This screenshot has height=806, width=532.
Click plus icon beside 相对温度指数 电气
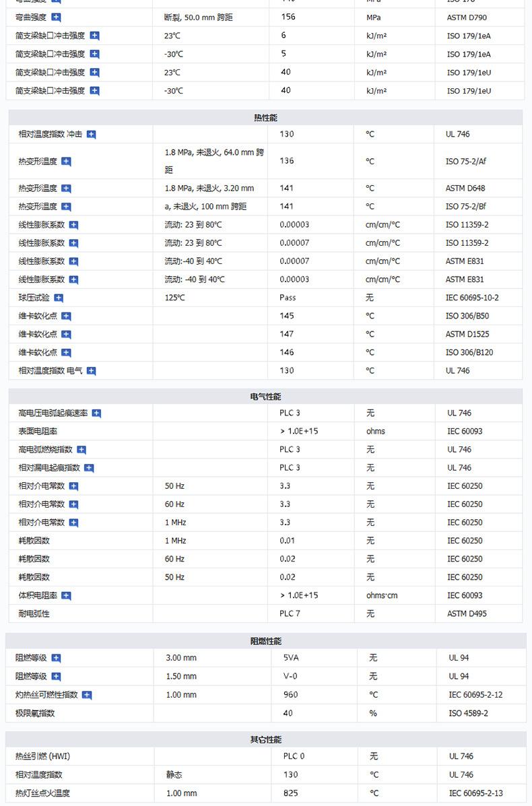(92, 371)
